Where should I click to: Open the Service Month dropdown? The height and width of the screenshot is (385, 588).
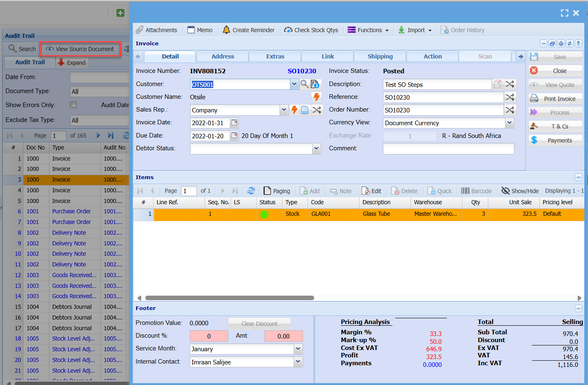pos(298,349)
